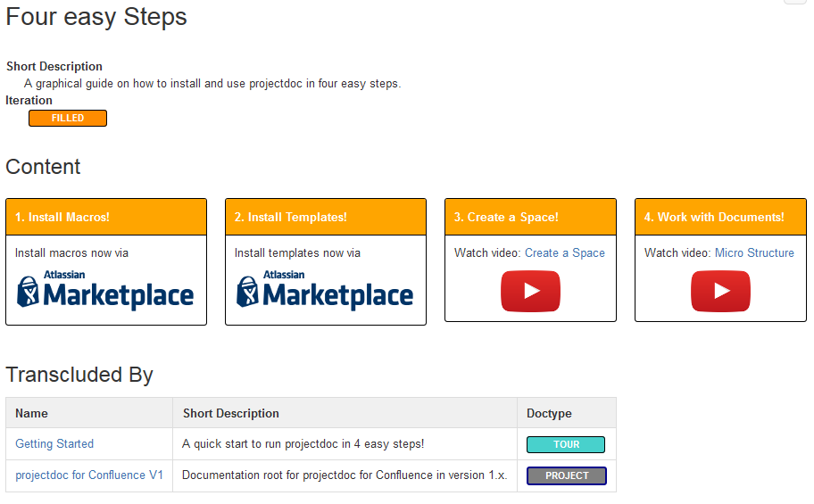Open the Getting Started page link
This screenshot has width=814, height=504.
tap(54, 444)
